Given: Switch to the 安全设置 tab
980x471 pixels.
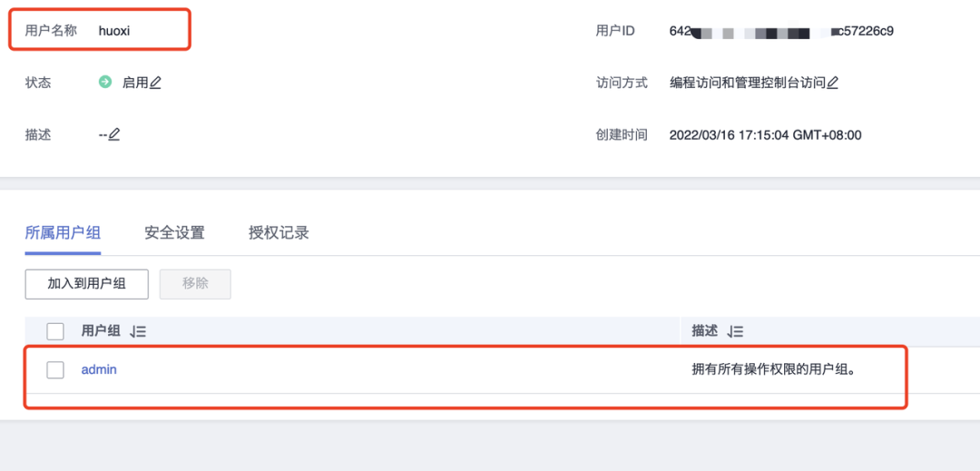Looking at the screenshot, I should click(x=174, y=233).
